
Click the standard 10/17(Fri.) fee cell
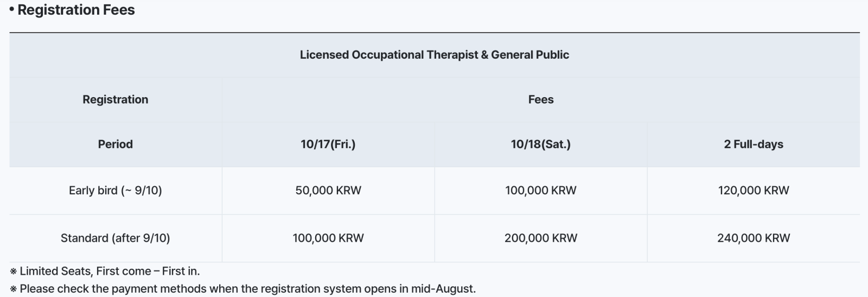[328, 238]
